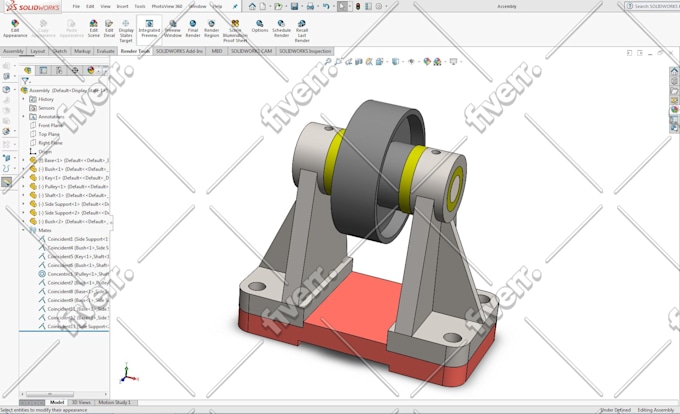This screenshot has height=414, width=680.
Task: Switch to the SOLIDWORKS Inspection tab
Action: tap(305, 51)
